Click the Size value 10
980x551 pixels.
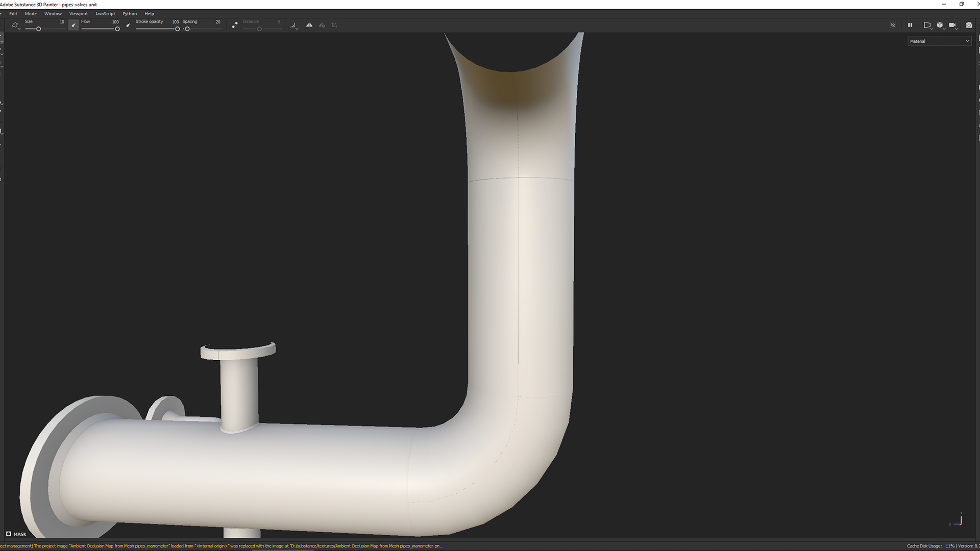tap(62, 22)
